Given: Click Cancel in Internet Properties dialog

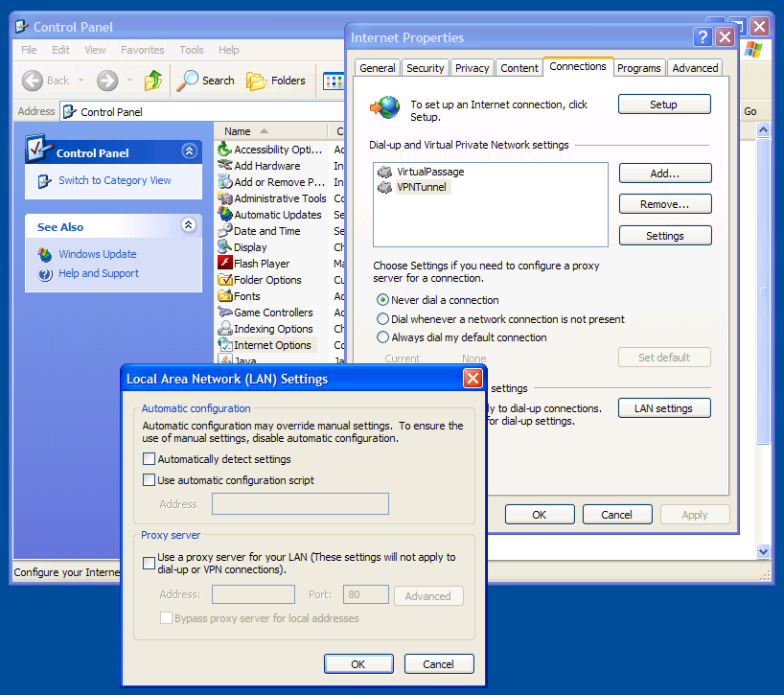Looking at the screenshot, I should coord(617,515).
